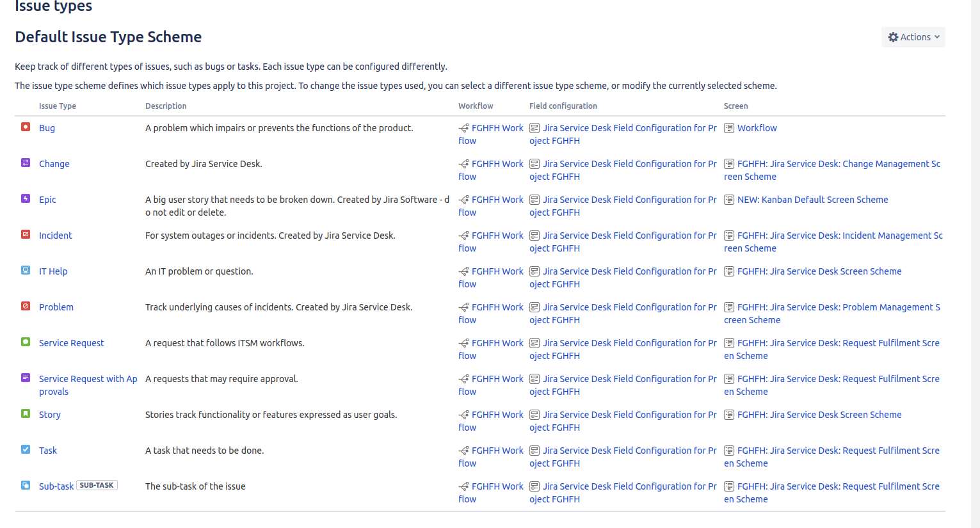Image resolution: width=980 pixels, height=528 pixels.
Task: Click the screen icon in the Change row
Action: [x=729, y=164]
